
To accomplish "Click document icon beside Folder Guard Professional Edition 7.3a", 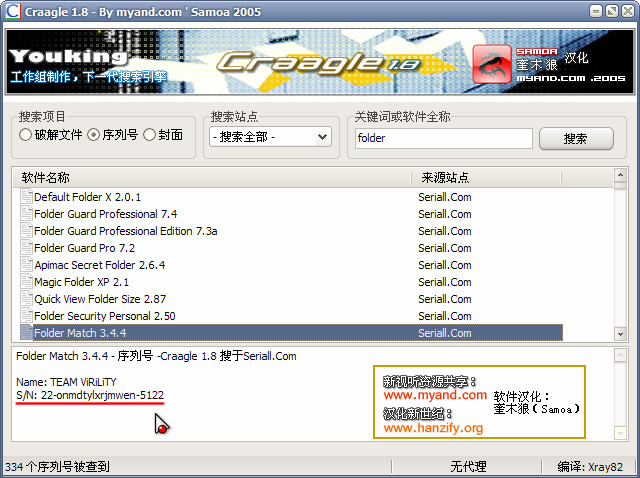I will click(x=27, y=231).
